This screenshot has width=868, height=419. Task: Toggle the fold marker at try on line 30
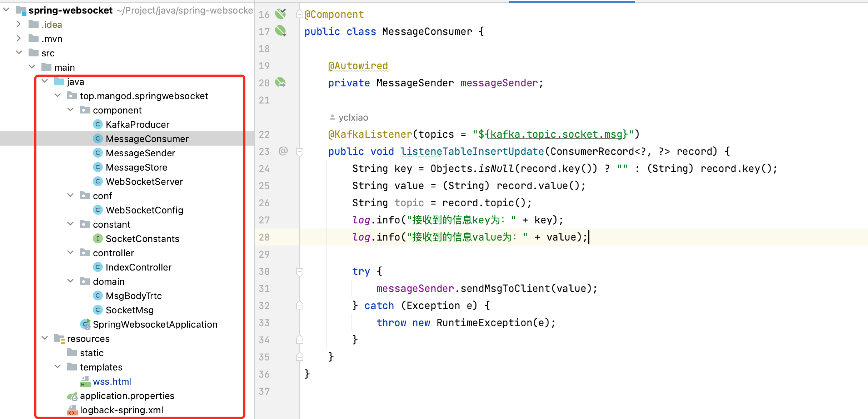point(300,272)
